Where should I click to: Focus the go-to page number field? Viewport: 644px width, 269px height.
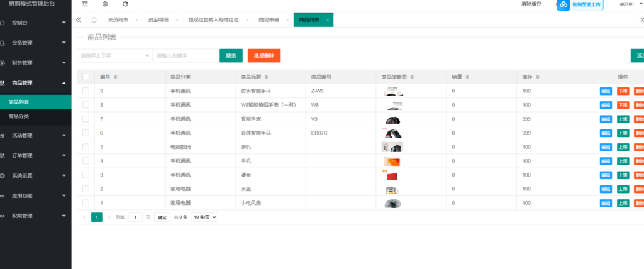pyautogui.click(x=135, y=217)
